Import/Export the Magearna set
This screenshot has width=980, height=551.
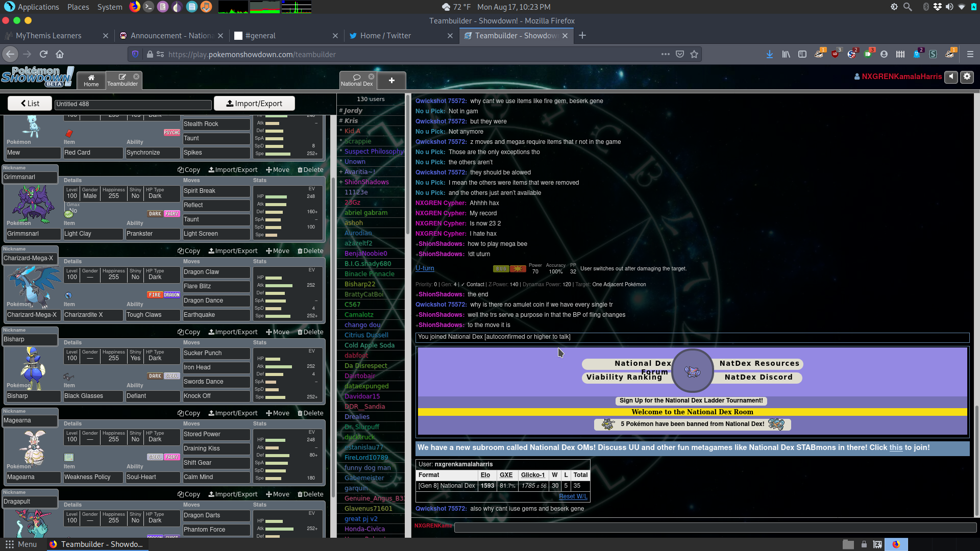tap(233, 413)
